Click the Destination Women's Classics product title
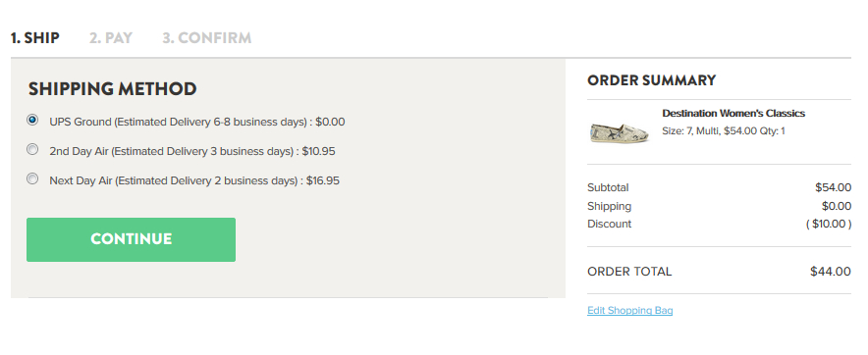This screenshot has height=355, width=868. (x=733, y=114)
